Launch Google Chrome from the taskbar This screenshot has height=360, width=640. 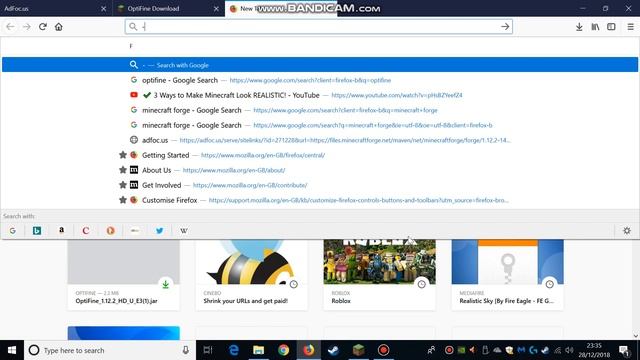283,350
